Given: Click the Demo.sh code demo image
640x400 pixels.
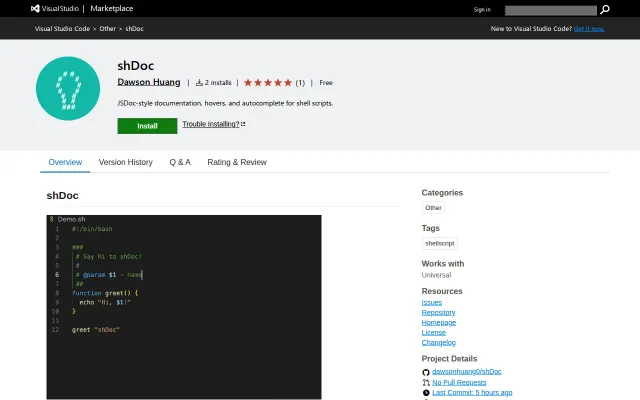Looking at the screenshot, I should [184, 307].
